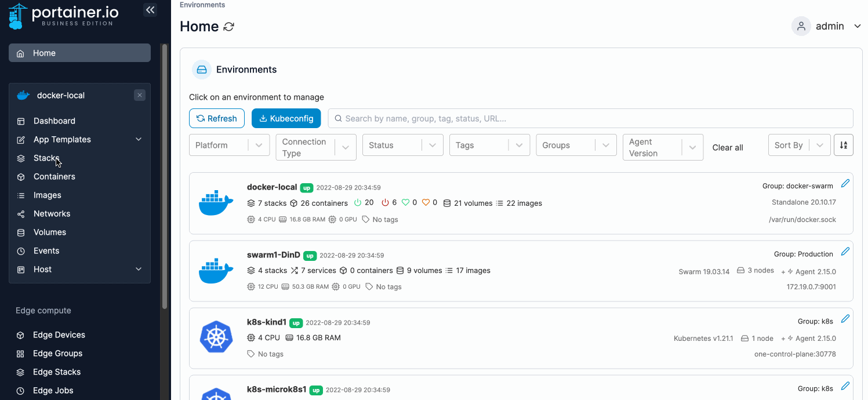Collapse the sidebar with the double-chevron
Viewport: 868px width, 400px height.
pyautogui.click(x=150, y=10)
